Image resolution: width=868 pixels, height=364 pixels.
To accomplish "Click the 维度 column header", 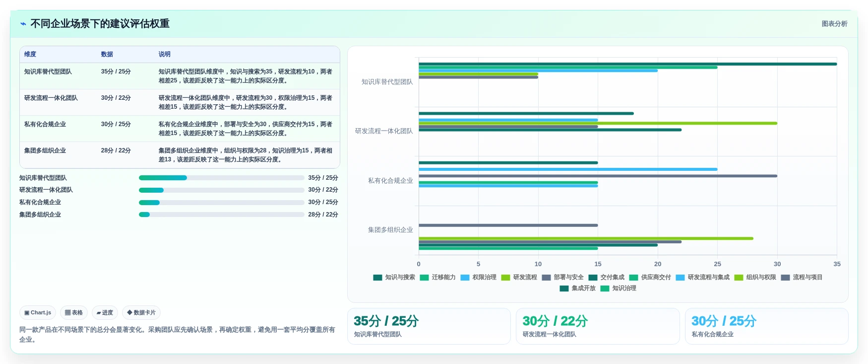I will (x=30, y=54).
